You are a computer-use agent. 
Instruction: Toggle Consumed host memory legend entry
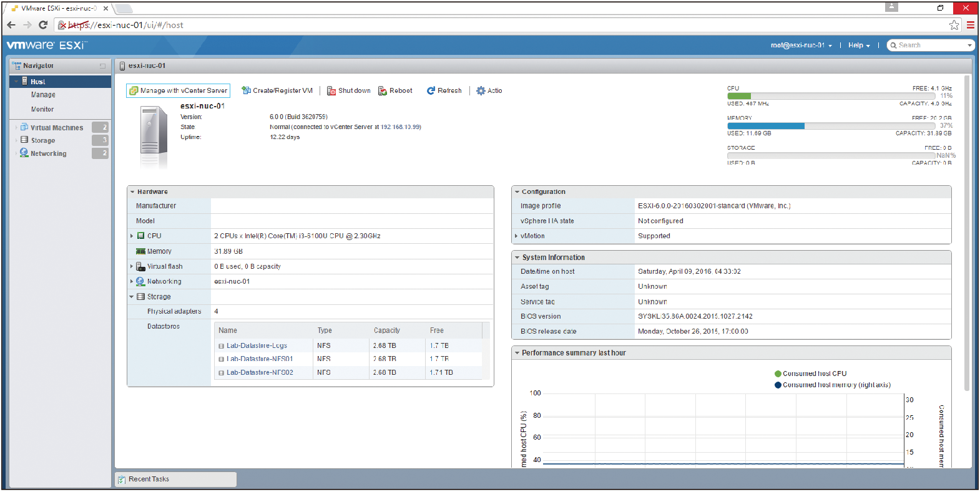[833, 385]
